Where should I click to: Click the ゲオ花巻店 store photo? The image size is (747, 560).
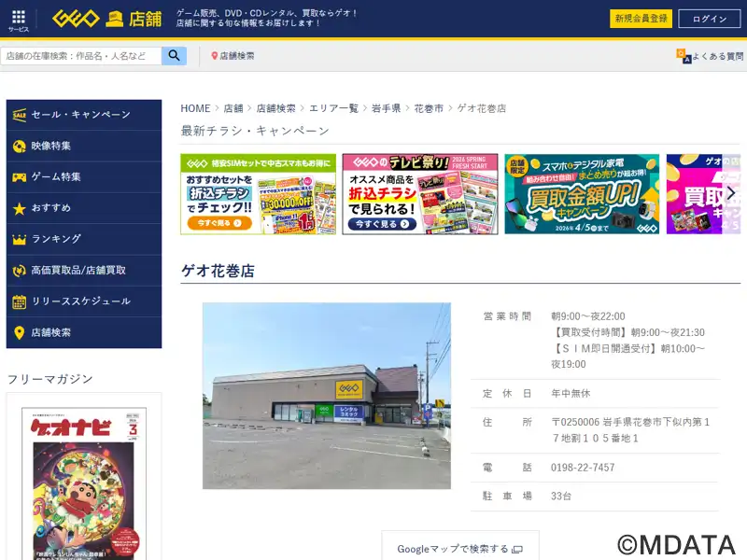point(326,396)
